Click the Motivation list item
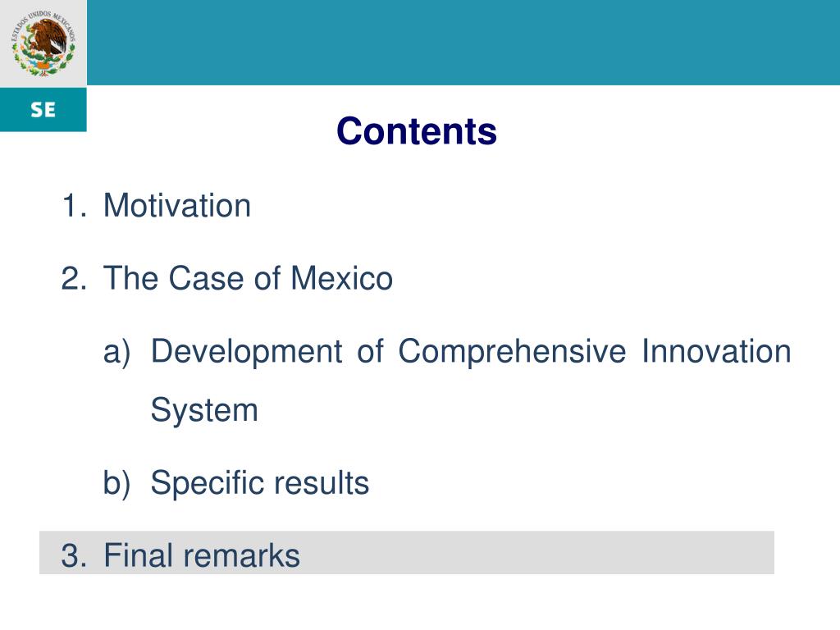The image size is (840, 630). 177,206
